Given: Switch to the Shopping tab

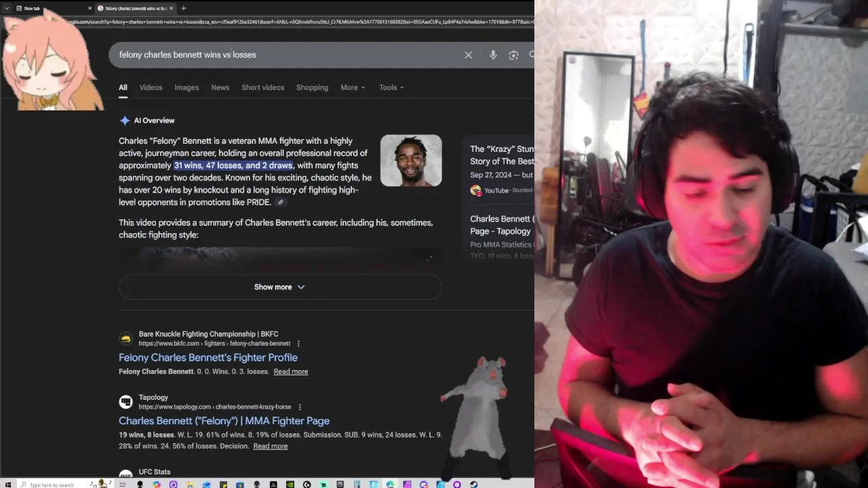Looking at the screenshot, I should (x=312, y=87).
